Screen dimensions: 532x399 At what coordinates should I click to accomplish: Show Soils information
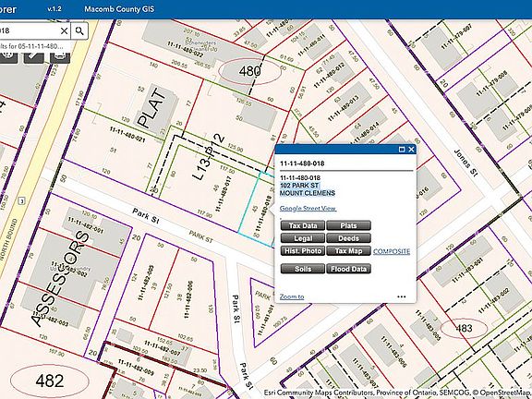click(x=303, y=269)
